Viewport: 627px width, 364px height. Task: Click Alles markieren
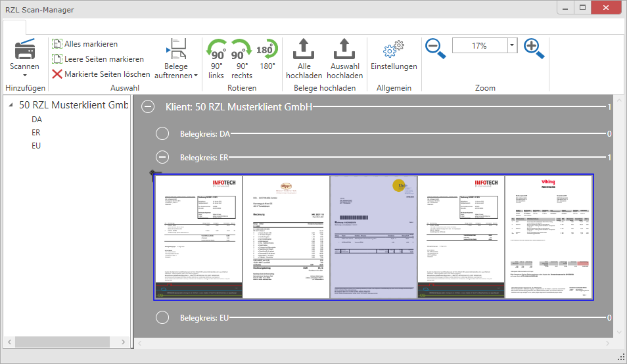(91, 44)
